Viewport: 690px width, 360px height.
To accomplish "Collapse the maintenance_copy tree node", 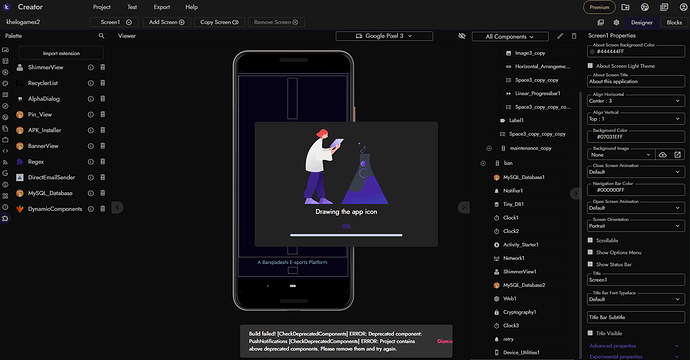I will click(489, 148).
